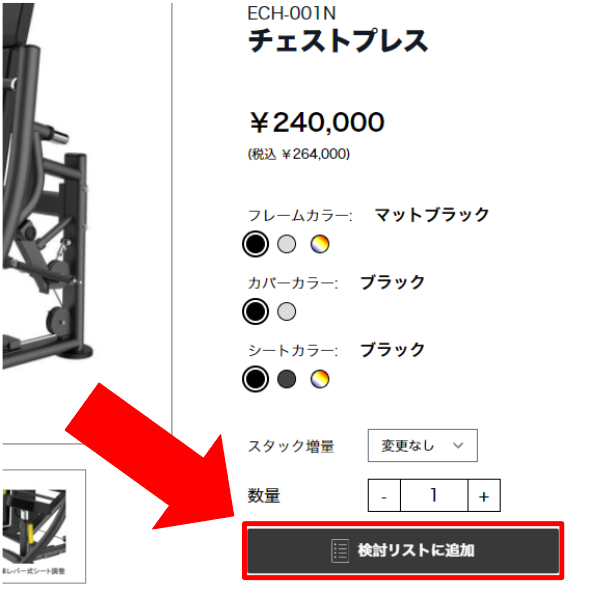
Task: Choose the dark gray seat color swatch
Action: [287, 379]
